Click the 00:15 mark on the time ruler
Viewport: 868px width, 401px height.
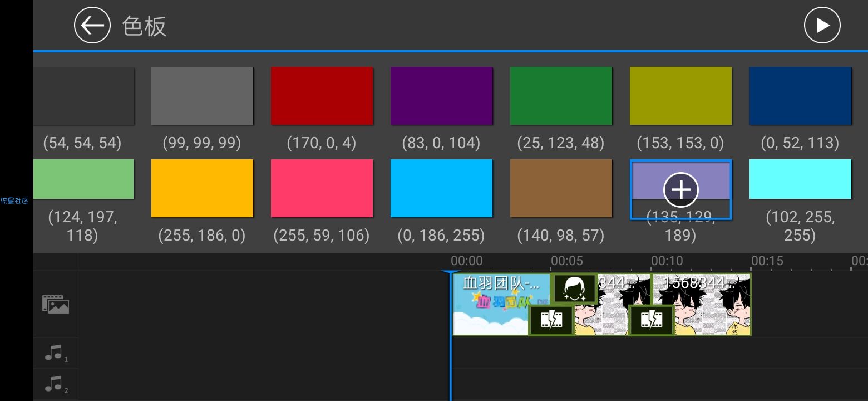[x=767, y=261]
